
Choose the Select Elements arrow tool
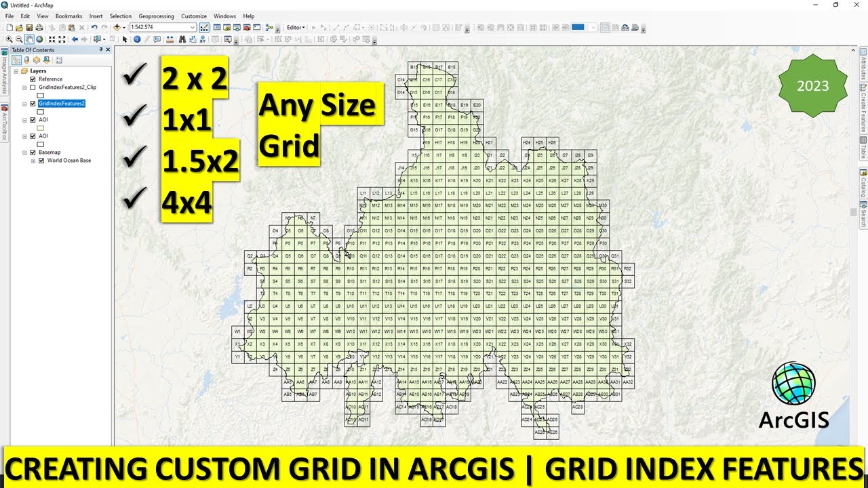(x=125, y=39)
